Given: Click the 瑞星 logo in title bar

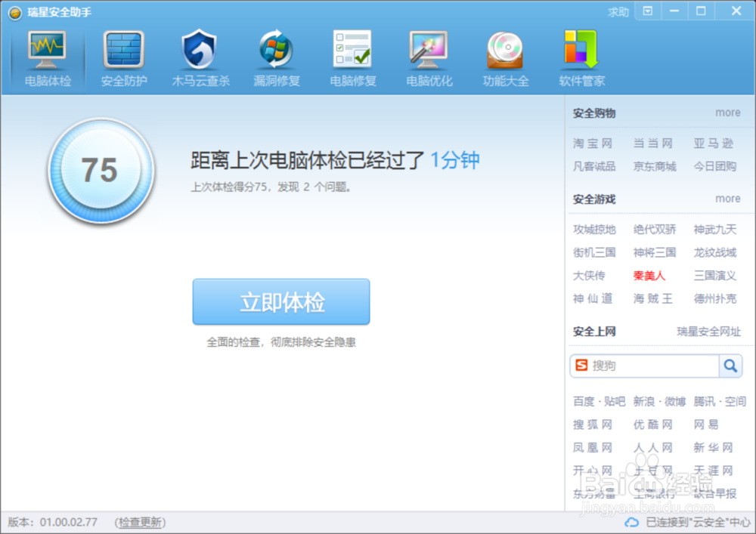Looking at the screenshot, I should [x=15, y=13].
